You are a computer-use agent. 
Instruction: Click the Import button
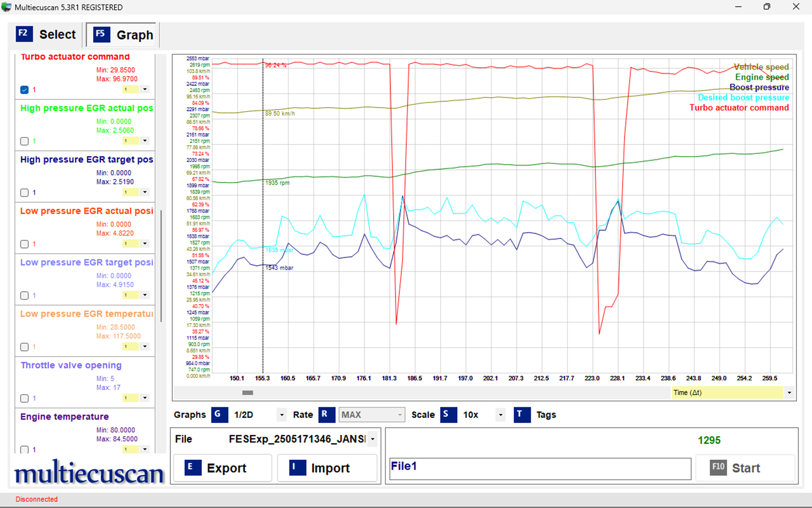pyautogui.click(x=327, y=468)
